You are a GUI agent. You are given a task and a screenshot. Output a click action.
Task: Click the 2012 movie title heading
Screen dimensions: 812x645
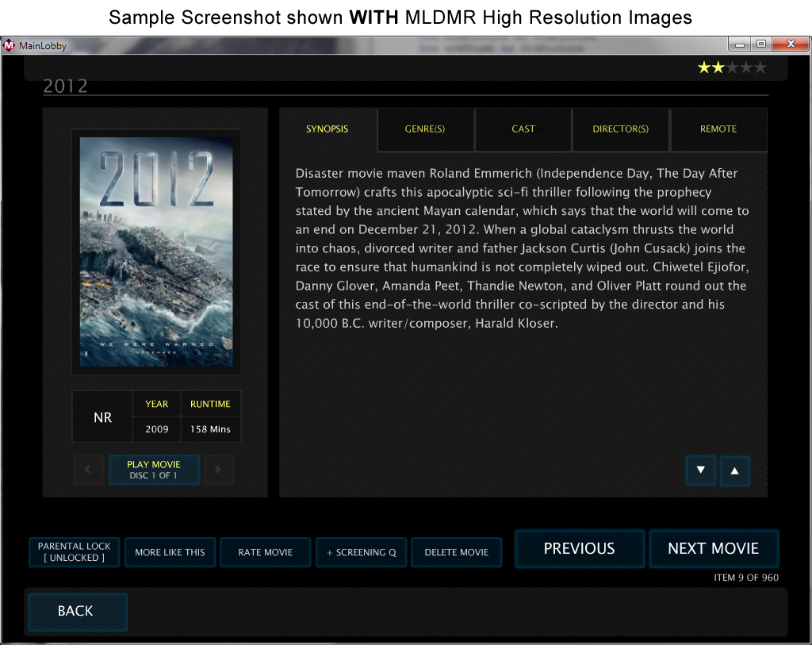(65, 86)
